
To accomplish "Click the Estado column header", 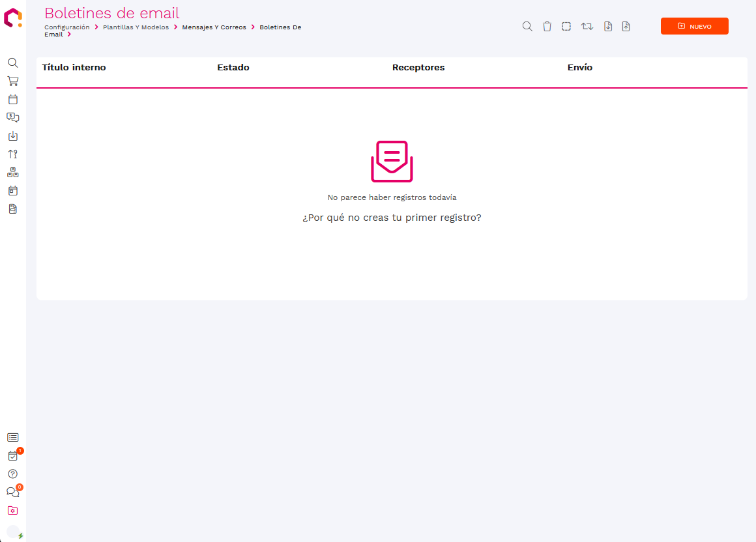I will click(233, 68).
